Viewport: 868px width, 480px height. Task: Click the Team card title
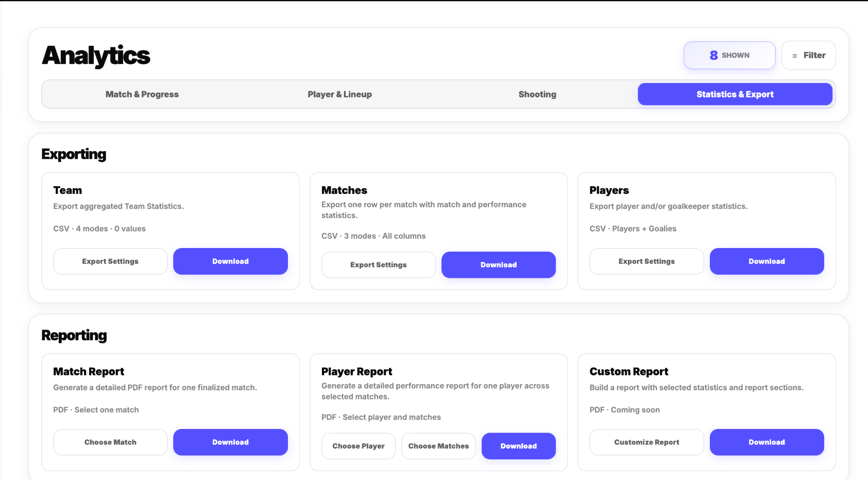click(67, 190)
